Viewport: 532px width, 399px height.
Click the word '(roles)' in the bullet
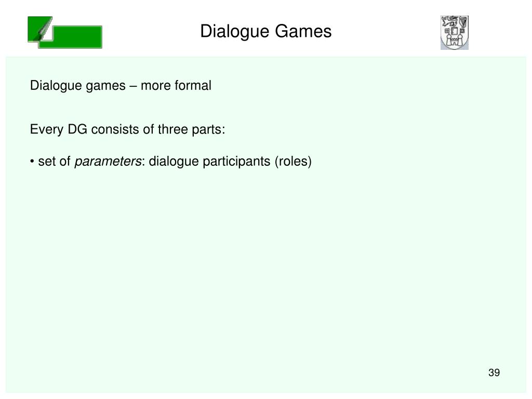[x=293, y=161]
